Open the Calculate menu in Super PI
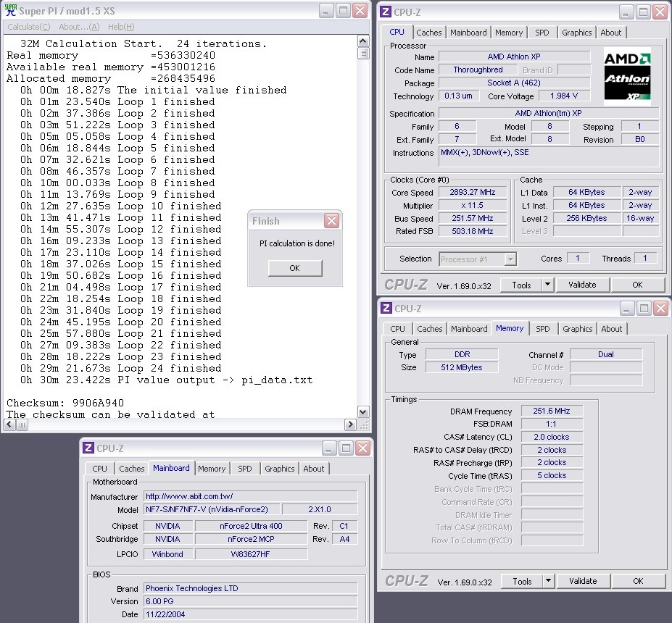This screenshot has height=623, width=672. pos(29,27)
